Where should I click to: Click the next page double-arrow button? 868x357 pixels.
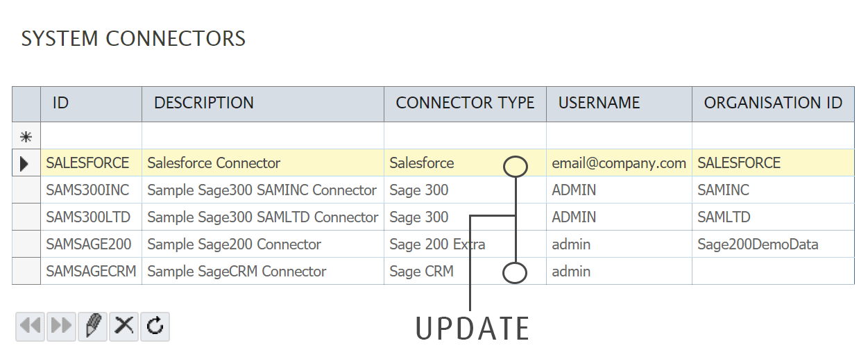click(62, 326)
